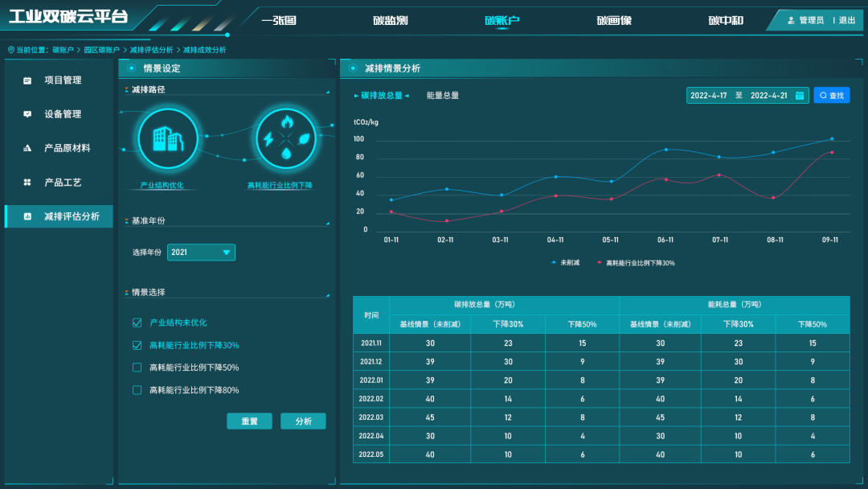The height and width of the screenshot is (489, 868).
Task: Enable 高耗能行业比例下降50% checkbox
Action: 137,368
